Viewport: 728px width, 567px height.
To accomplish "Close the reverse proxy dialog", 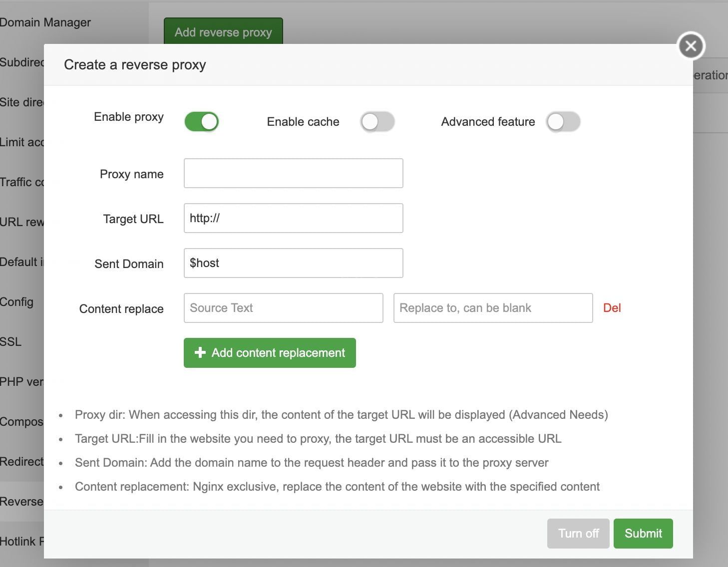I will [x=691, y=46].
